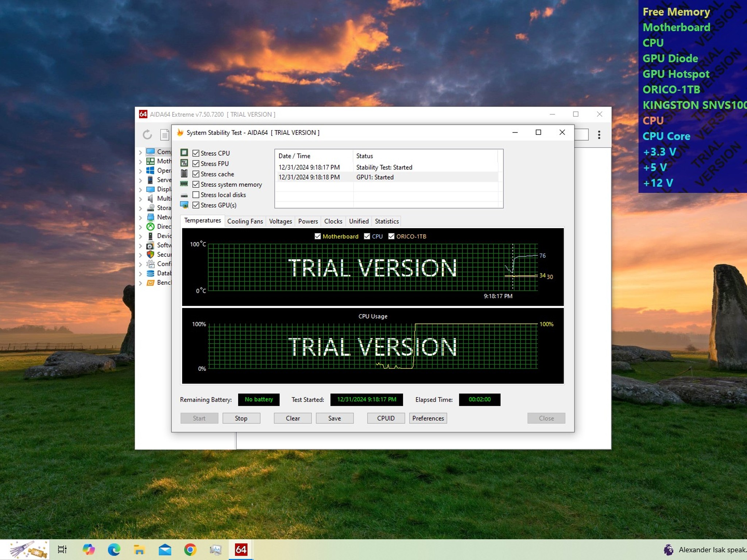Viewport: 747px width, 560px height.
Task: Expand the Computer tree node
Action: 140,152
